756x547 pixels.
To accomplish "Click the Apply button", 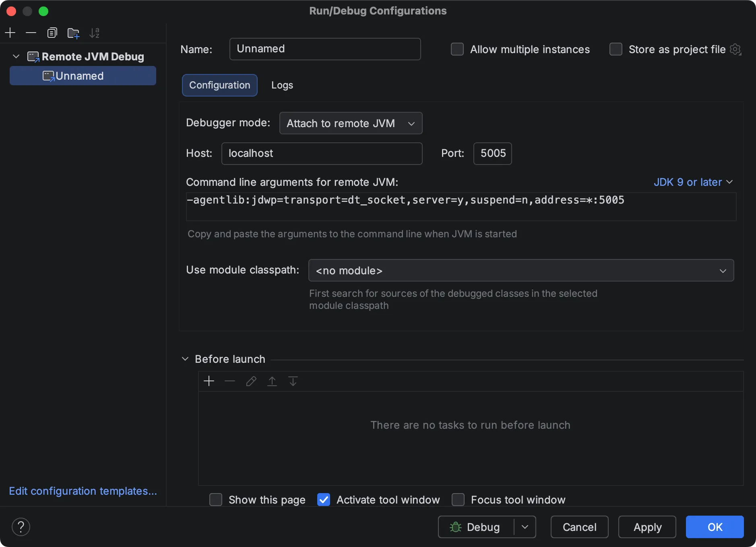I will pos(647,527).
